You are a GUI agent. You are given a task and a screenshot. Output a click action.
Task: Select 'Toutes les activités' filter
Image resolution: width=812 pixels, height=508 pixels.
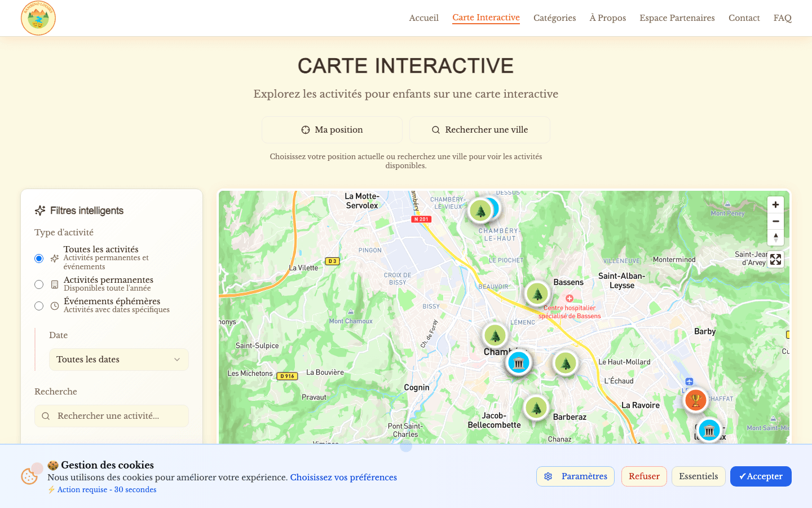tap(38, 258)
